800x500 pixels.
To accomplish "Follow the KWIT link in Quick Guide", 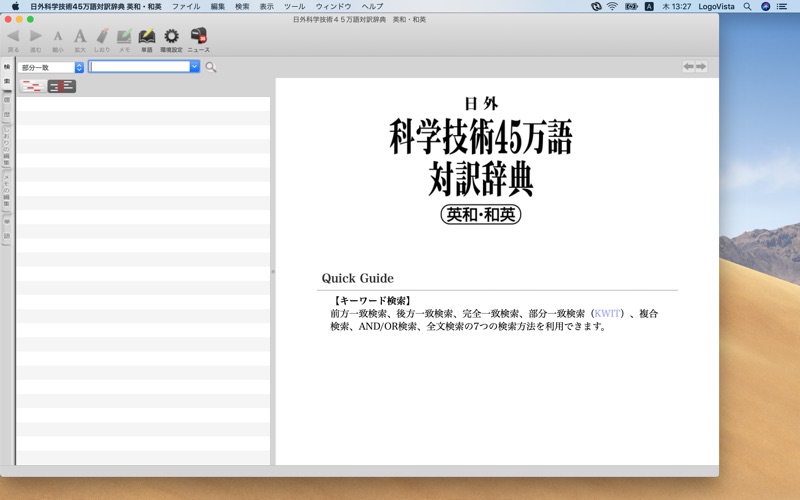I will (x=607, y=313).
